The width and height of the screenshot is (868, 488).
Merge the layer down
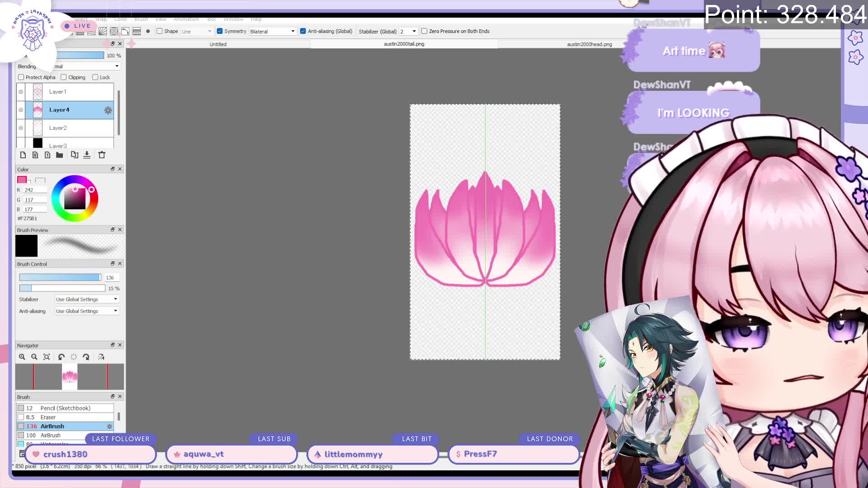tap(87, 155)
